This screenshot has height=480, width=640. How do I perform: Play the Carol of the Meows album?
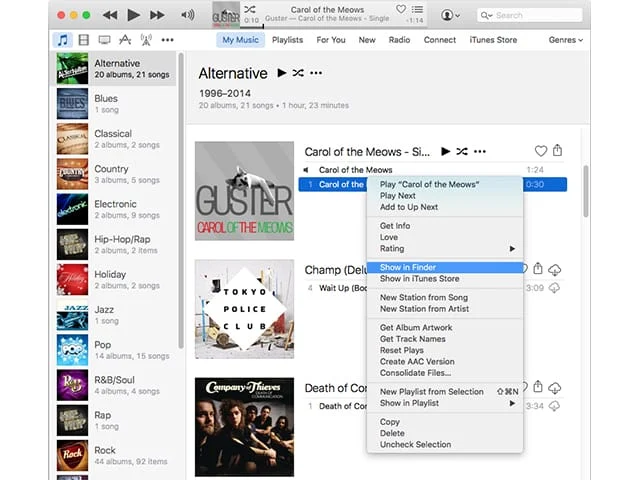tap(445, 151)
